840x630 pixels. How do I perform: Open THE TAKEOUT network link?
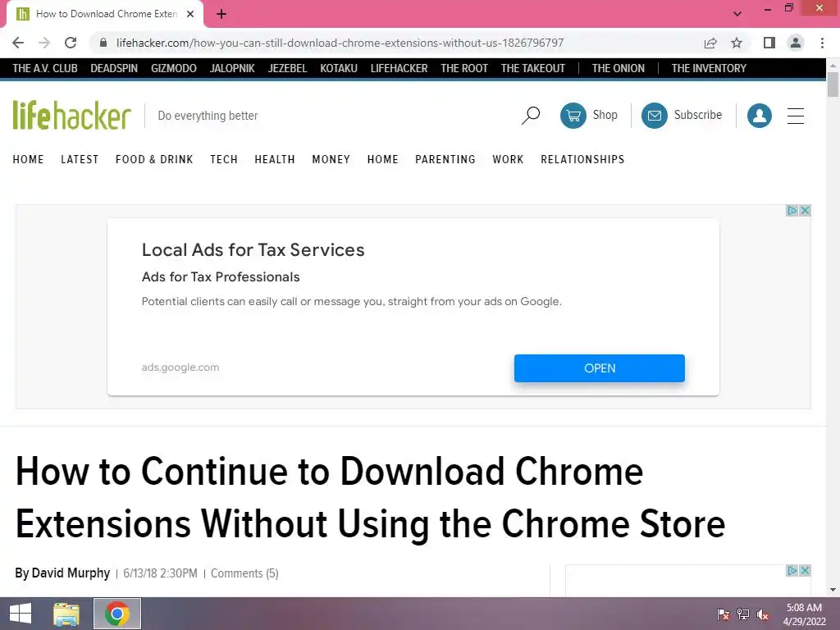coord(533,68)
